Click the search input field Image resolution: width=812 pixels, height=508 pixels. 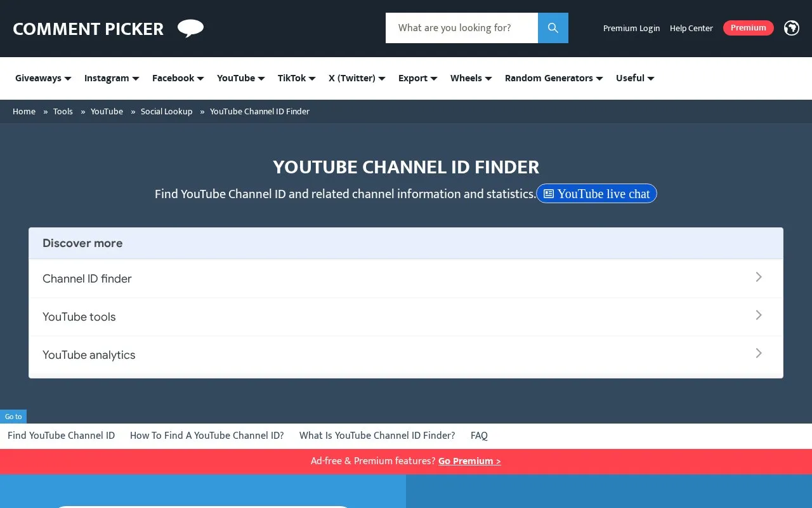[x=462, y=28]
